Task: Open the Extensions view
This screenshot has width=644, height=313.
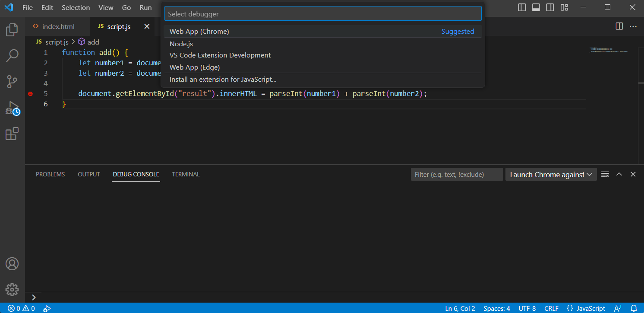Action: (x=12, y=134)
